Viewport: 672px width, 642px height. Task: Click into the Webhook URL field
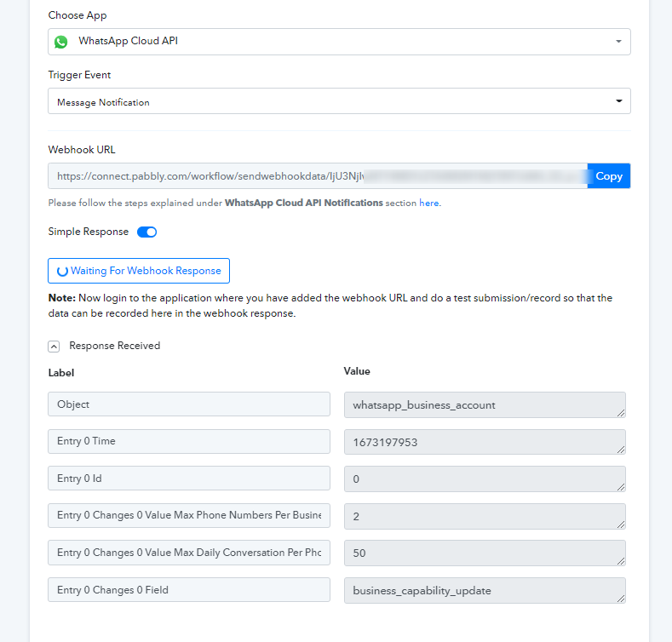tap(318, 175)
